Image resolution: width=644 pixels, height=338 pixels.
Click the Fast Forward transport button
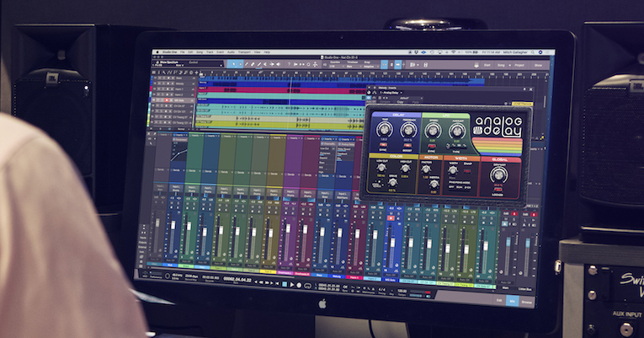267,283
